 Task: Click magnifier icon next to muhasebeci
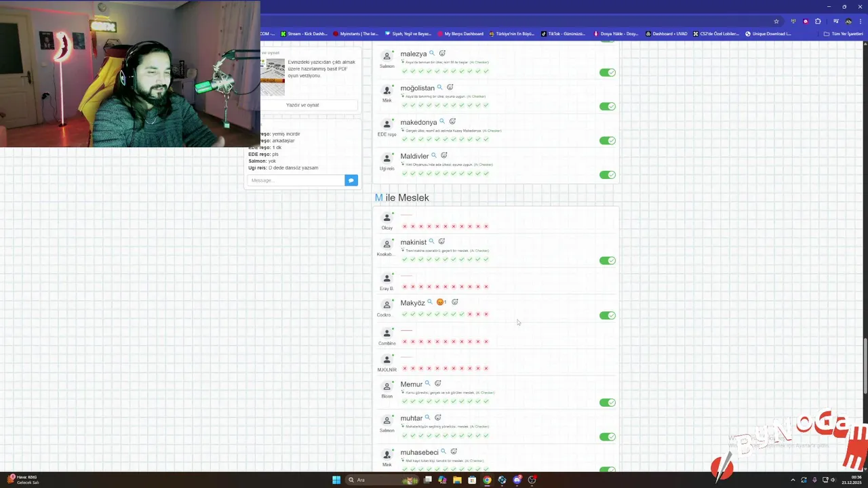point(443,451)
